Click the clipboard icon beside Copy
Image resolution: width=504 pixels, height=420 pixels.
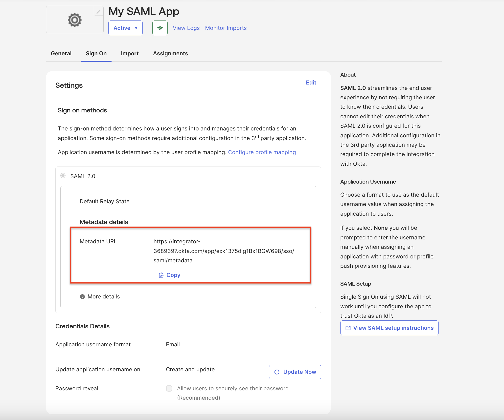[x=161, y=275]
